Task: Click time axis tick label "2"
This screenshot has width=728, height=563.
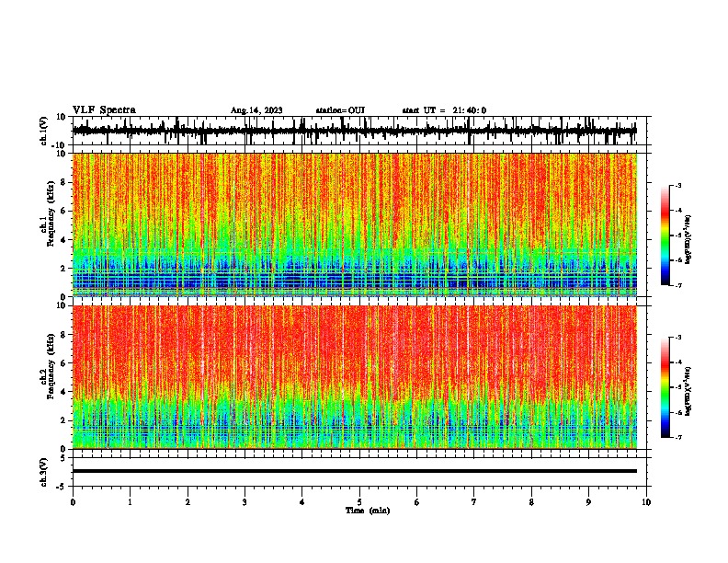Action: tap(188, 502)
